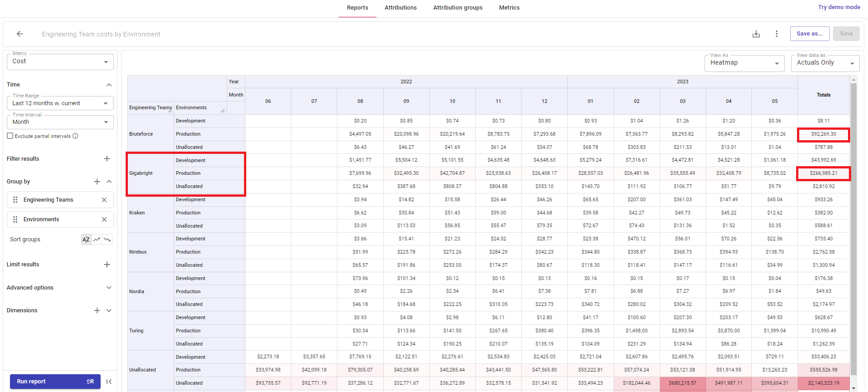
Task: Click the $680,215.57 heatmap cell
Action: [x=682, y=383]
